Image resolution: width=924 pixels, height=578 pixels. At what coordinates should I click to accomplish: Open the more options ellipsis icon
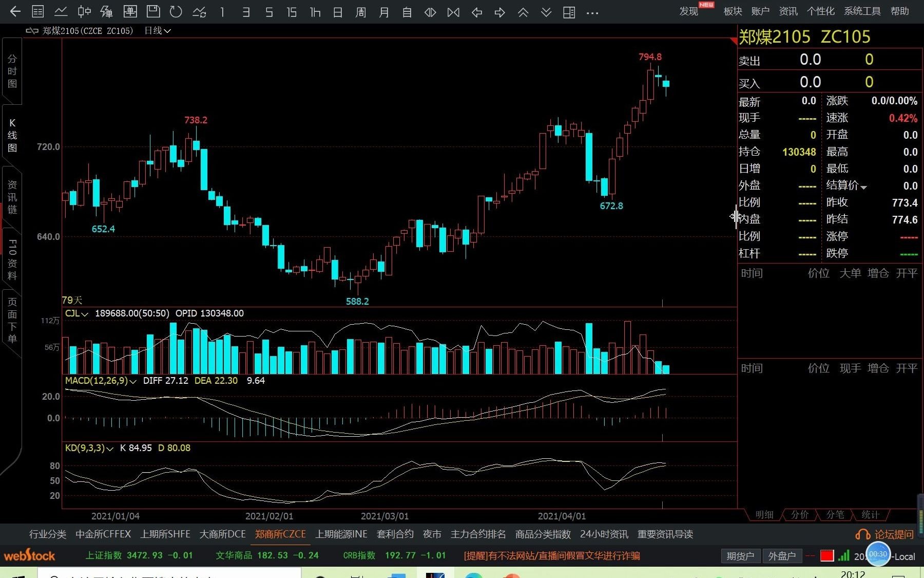592,12
